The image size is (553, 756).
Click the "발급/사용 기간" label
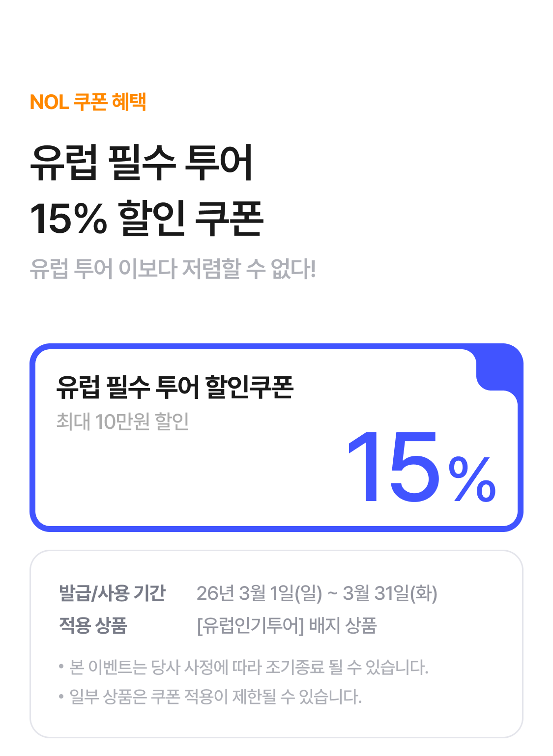[112, 593]
